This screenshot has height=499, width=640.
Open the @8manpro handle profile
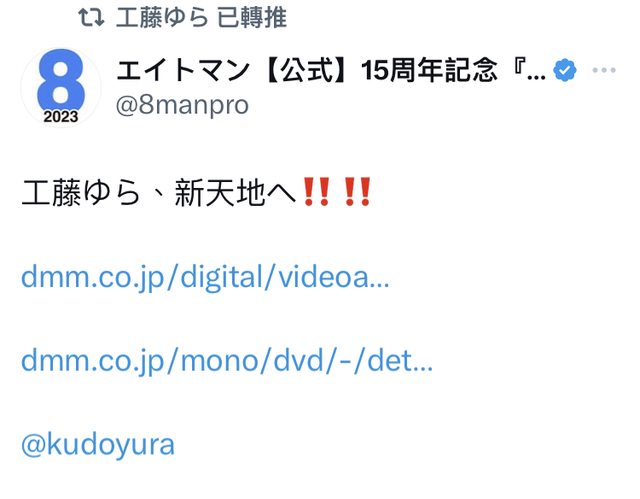(x=182, y=105)
